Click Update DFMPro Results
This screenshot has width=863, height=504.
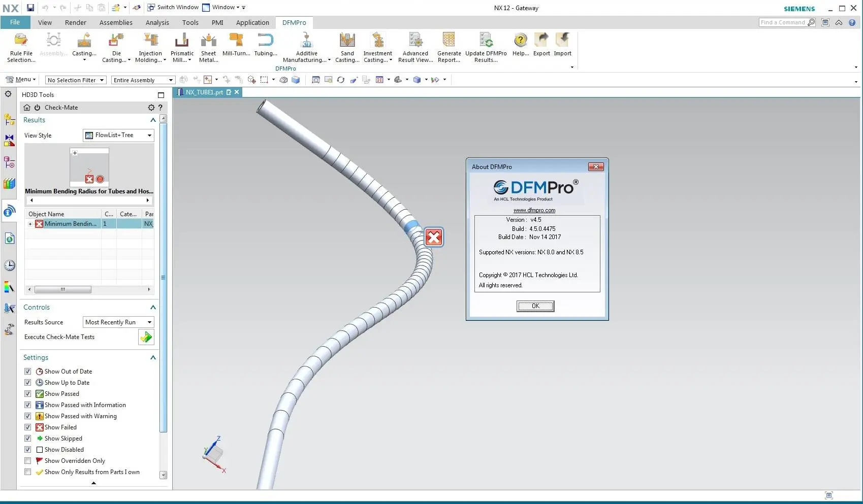486,47
